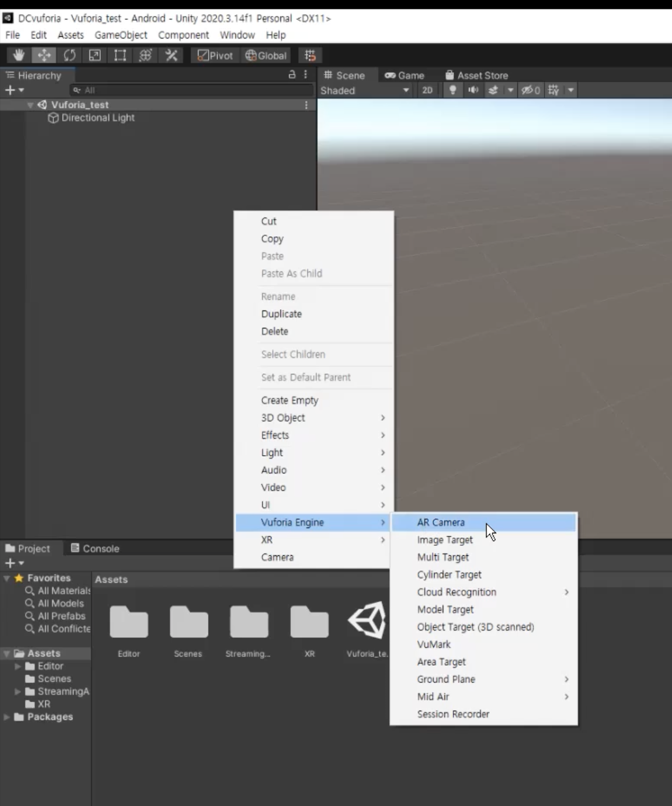Open the grid settings dropdown arrow
This screenshot has width=672, height=806.
[571, 90]
